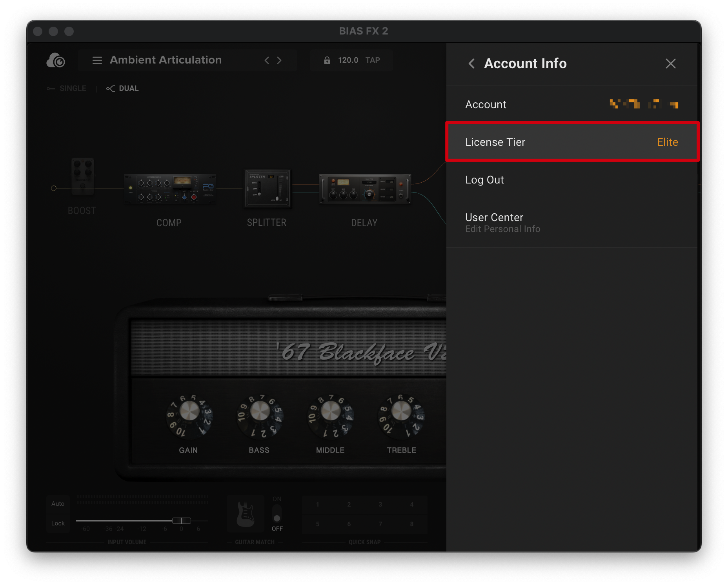Enable Auto input volume

[58, 504]
